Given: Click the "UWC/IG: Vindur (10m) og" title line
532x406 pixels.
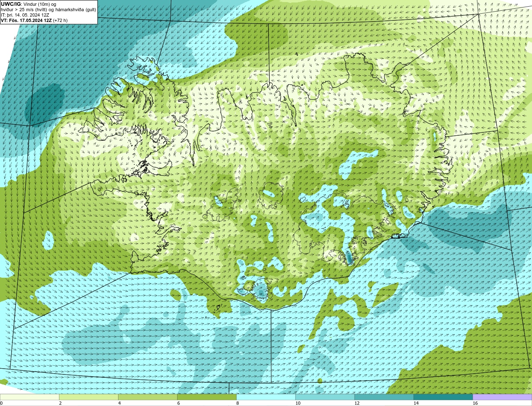Looking at the screenshot, I should [28, 4].
